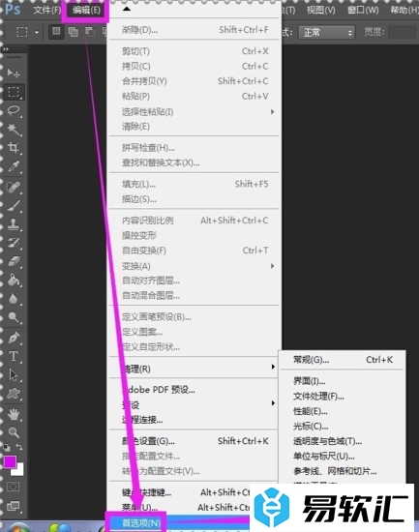
Task: Open 常规(G) preferences
Action: point(342,360)
